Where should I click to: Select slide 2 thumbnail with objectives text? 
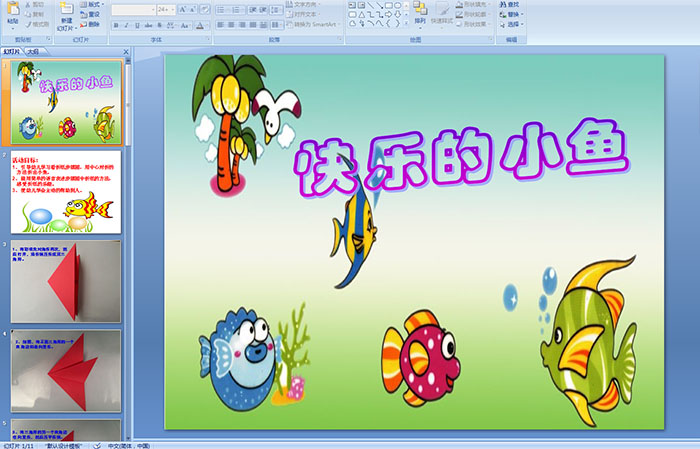tap(66, 192)
